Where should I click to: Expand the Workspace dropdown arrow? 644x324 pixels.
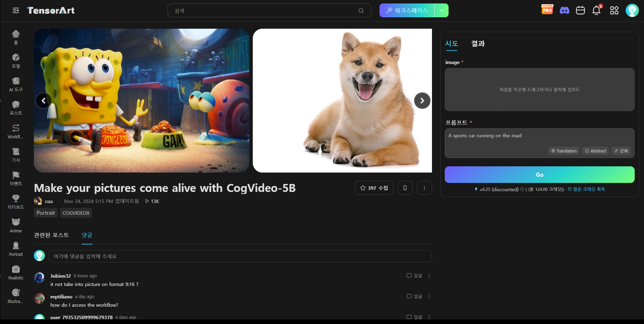point(442,10)
